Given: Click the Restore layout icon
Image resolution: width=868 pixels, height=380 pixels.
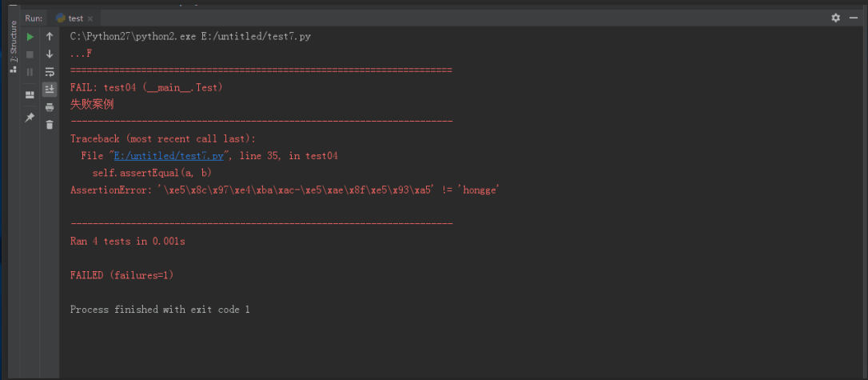Looking at the screenshot, I should coord(30,94).
